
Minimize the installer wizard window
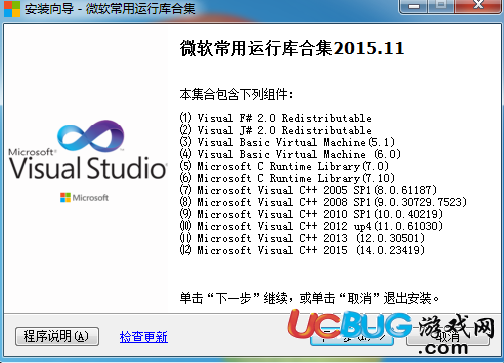414,6
